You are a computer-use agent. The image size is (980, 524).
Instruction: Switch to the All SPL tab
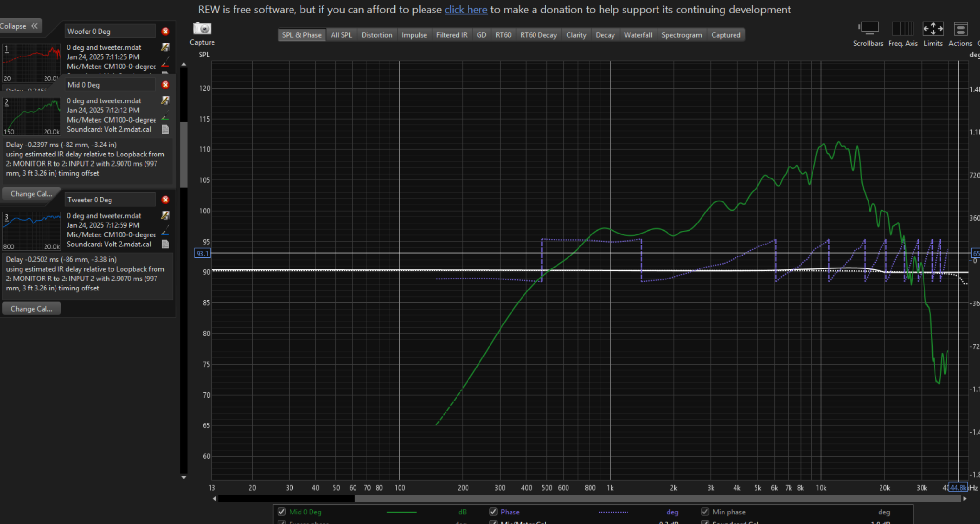(341, 35)
